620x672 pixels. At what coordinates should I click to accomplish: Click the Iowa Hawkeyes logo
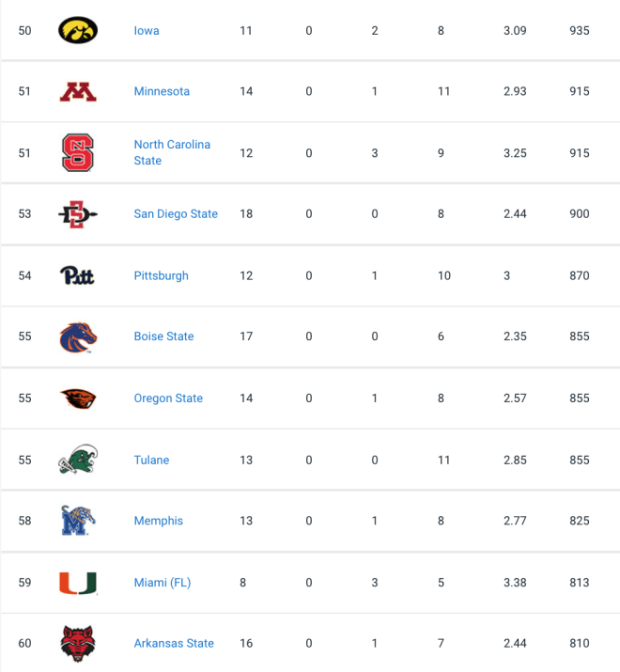tap(78, 30)
